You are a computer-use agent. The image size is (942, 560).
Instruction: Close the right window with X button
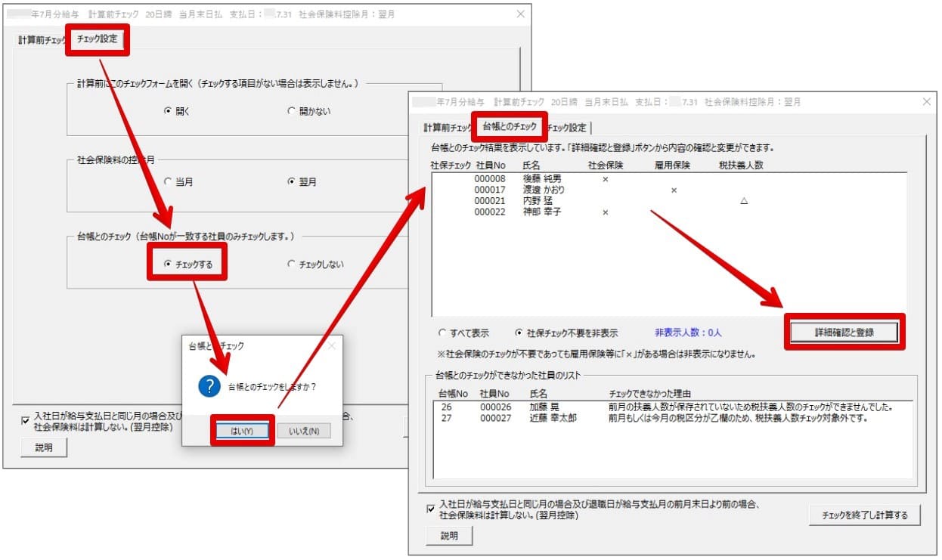[927, 101]
